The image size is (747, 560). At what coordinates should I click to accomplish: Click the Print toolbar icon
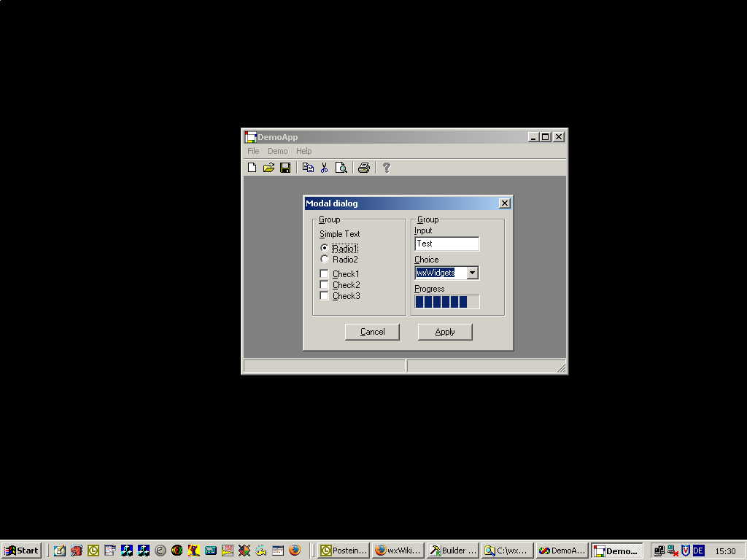tap(364, 168)
